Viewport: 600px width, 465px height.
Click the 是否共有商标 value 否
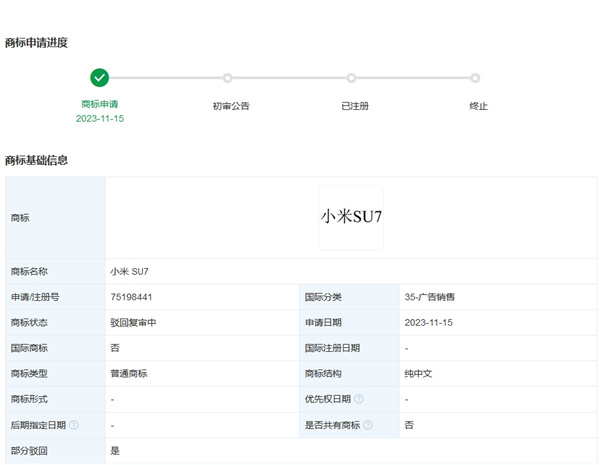[409, 425]
